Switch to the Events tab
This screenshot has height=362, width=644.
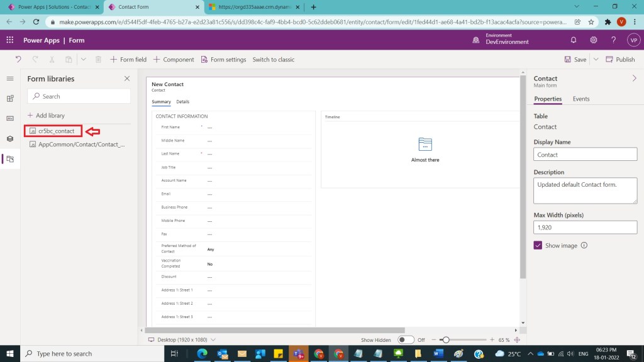click(x=580, y=99)
